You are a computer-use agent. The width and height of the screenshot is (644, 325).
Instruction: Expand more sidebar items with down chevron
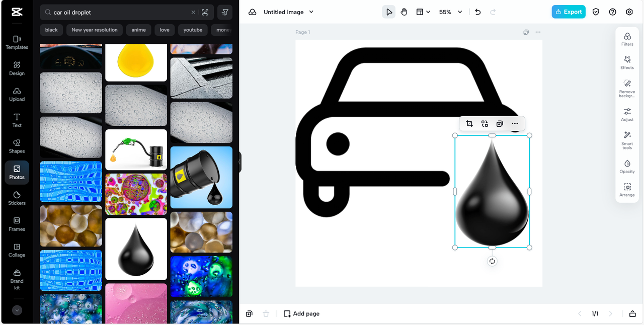tap(17, 310)
